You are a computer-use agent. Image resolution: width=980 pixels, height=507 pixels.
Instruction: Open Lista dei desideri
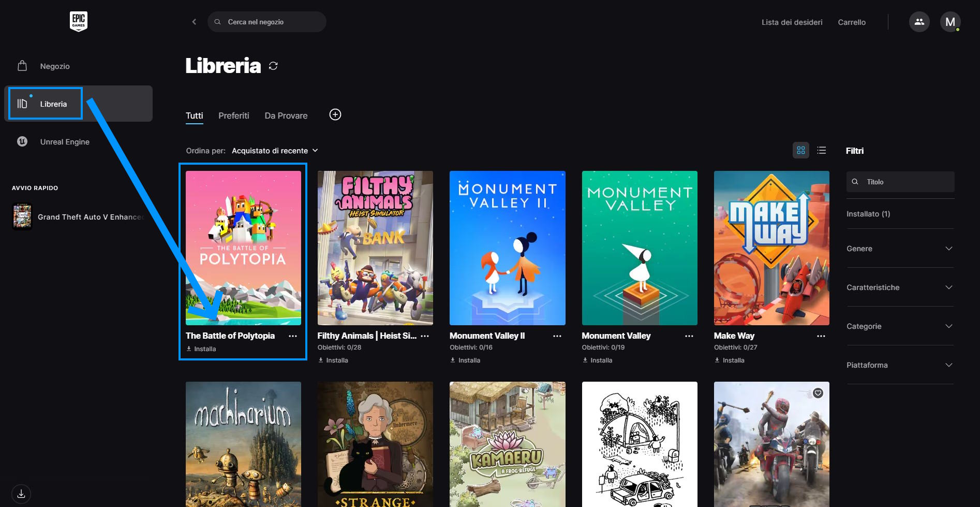pos(792,22)
